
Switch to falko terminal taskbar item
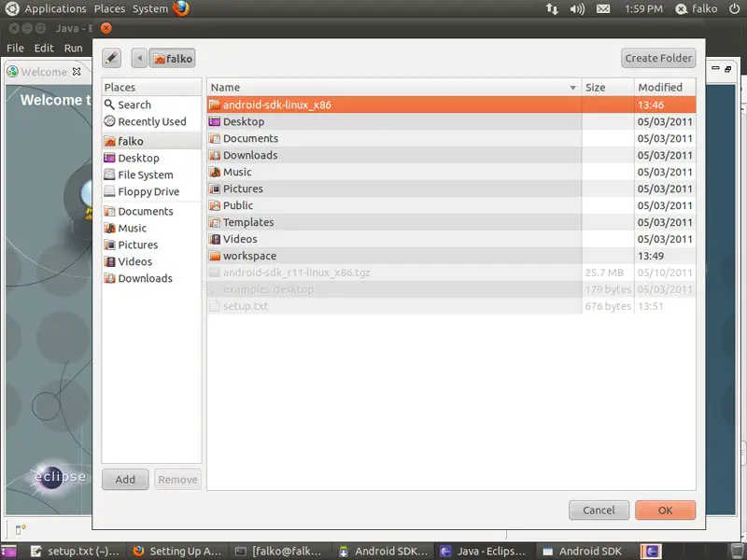(x=280, y=552)
